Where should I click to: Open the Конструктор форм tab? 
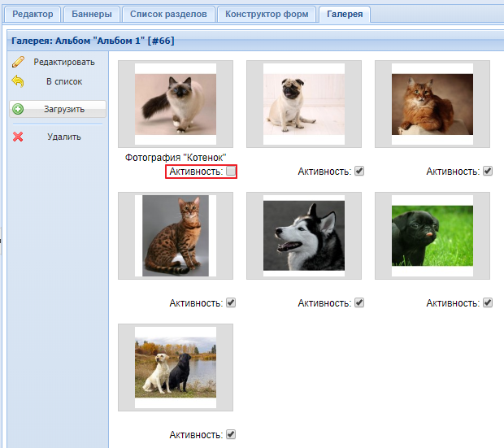pos(267,15)
